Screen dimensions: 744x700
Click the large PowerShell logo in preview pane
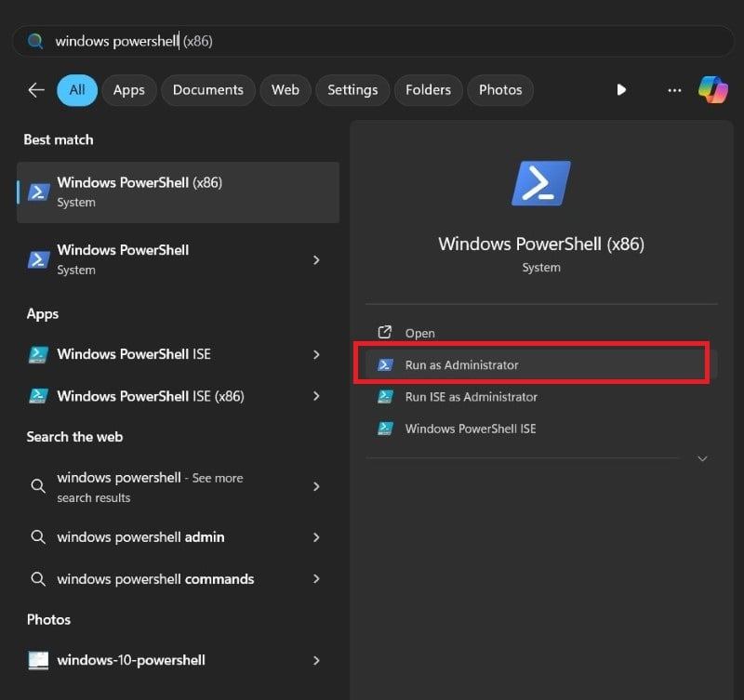pos(541,183)
